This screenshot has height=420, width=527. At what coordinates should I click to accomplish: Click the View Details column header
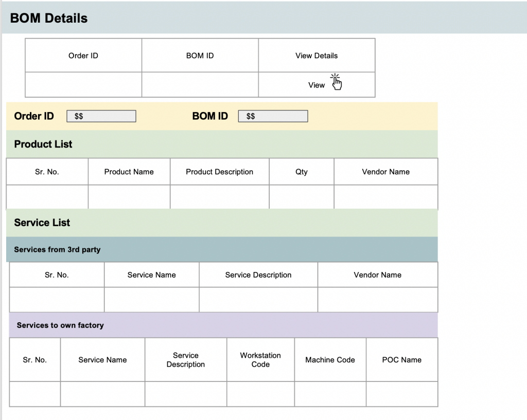pyautogui.click(x=317, y=56)
